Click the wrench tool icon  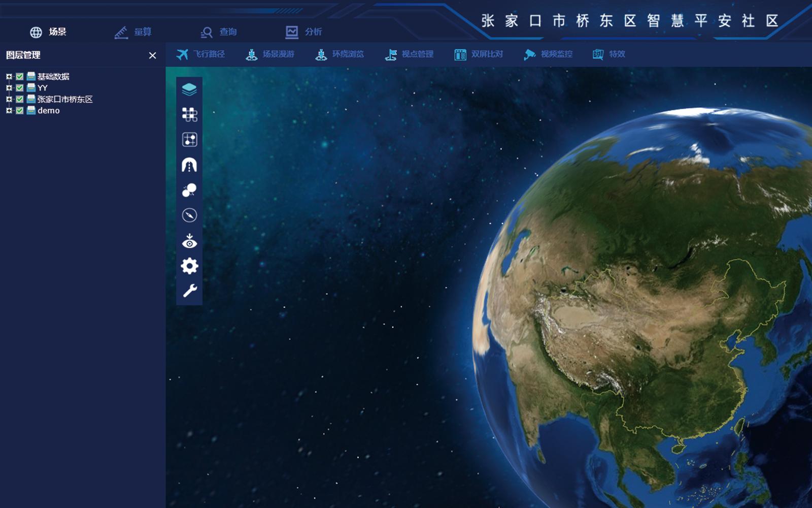pos(189,291)
